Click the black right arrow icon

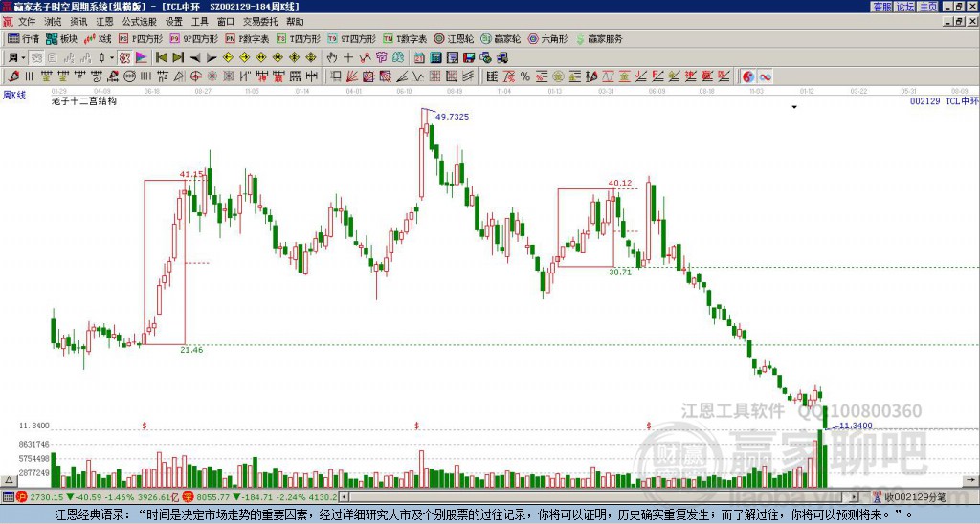[212, 58]
